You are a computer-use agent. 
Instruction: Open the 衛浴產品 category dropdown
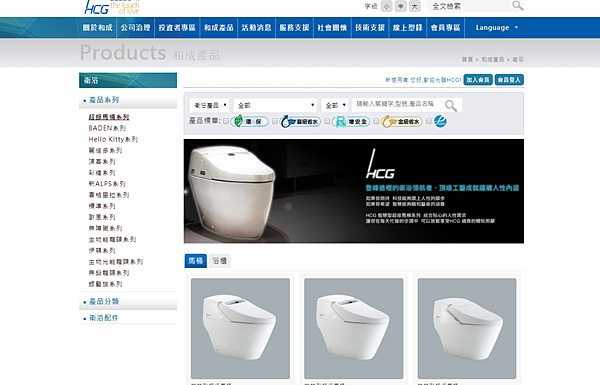click(210, 105)
